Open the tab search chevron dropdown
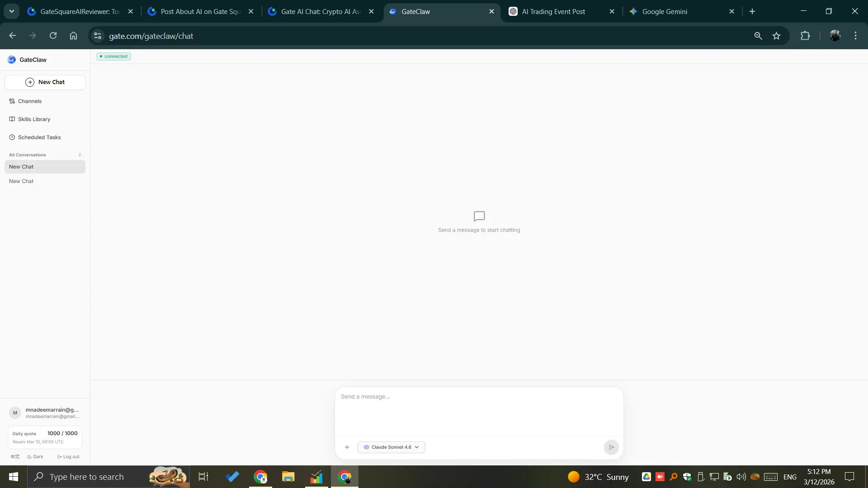Screen dimensions: 868x488 [x=12, y=11]
